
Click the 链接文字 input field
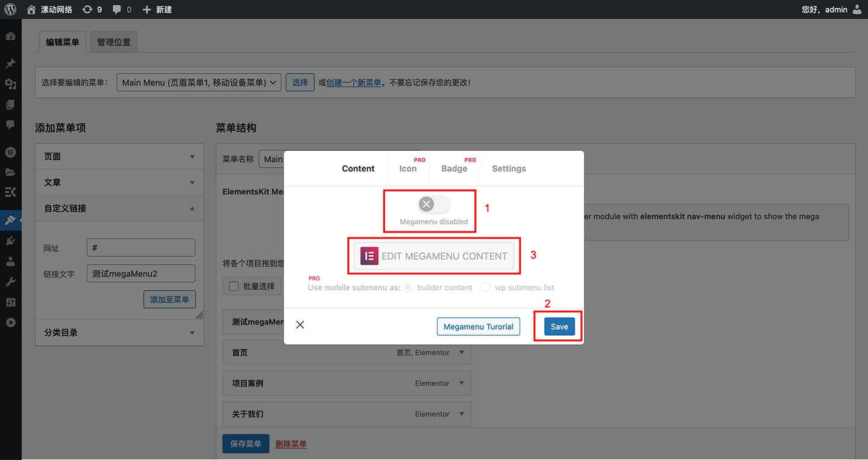tap(141, 274)
